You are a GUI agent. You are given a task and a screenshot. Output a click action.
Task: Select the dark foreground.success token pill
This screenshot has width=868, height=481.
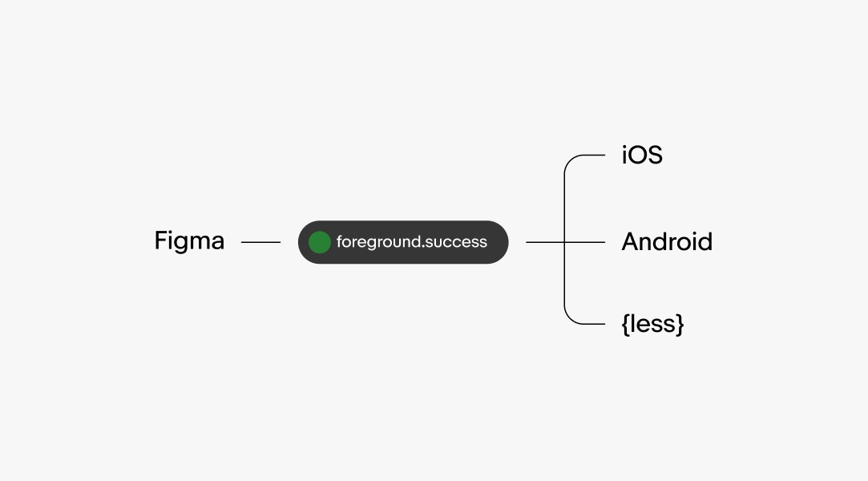click(403, 242)
